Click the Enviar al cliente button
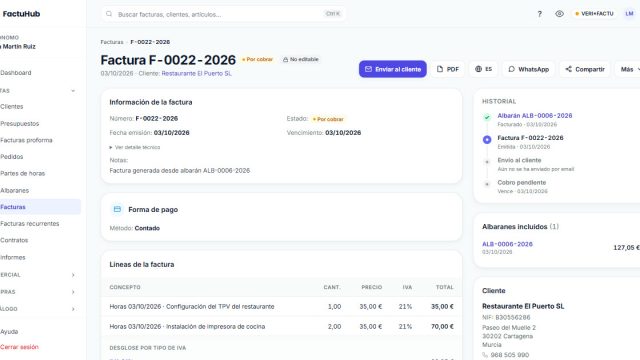 (393, 69)
